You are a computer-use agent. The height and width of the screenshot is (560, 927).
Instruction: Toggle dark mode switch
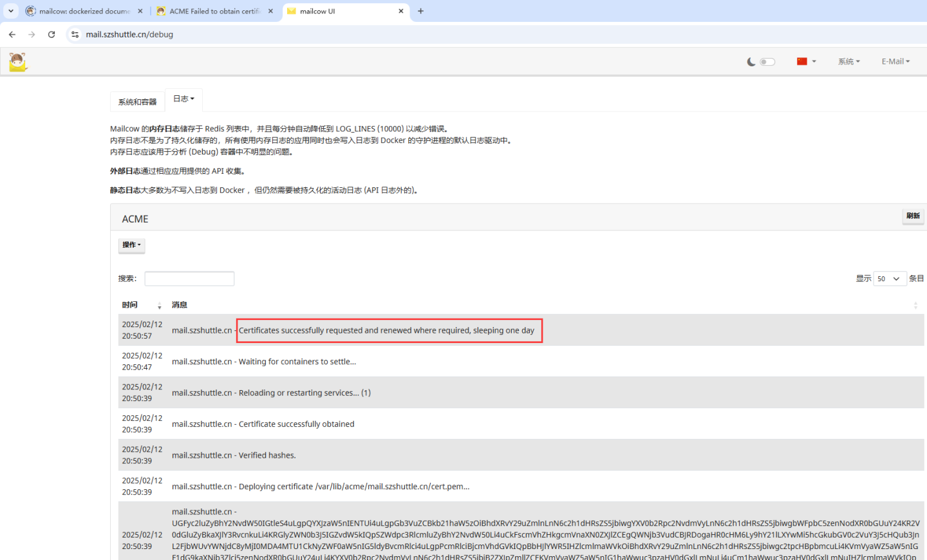coord(767,62)
